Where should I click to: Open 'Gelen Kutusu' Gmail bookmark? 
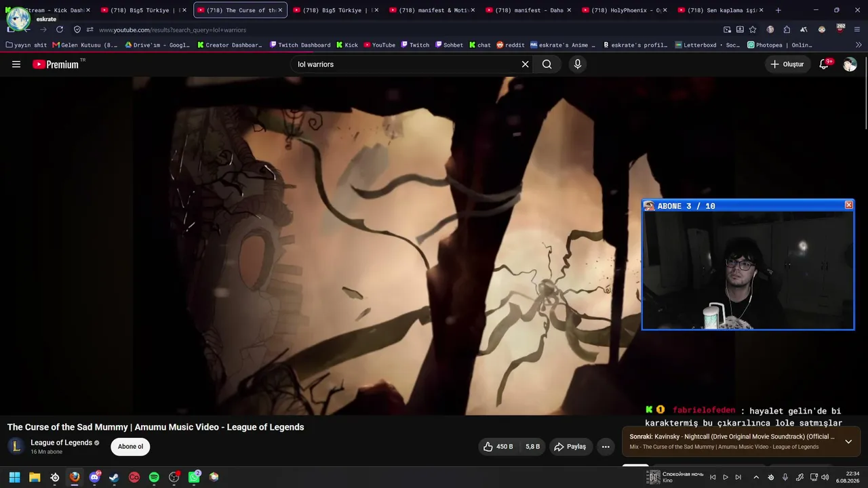[85, 45]
